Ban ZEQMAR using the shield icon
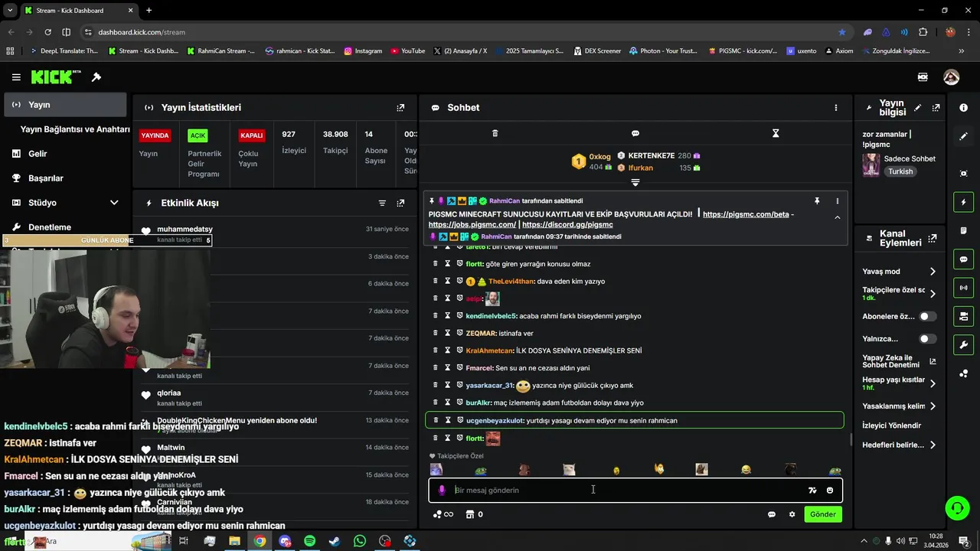This screenshot has height=551, width=980. [x=460, y=334]
